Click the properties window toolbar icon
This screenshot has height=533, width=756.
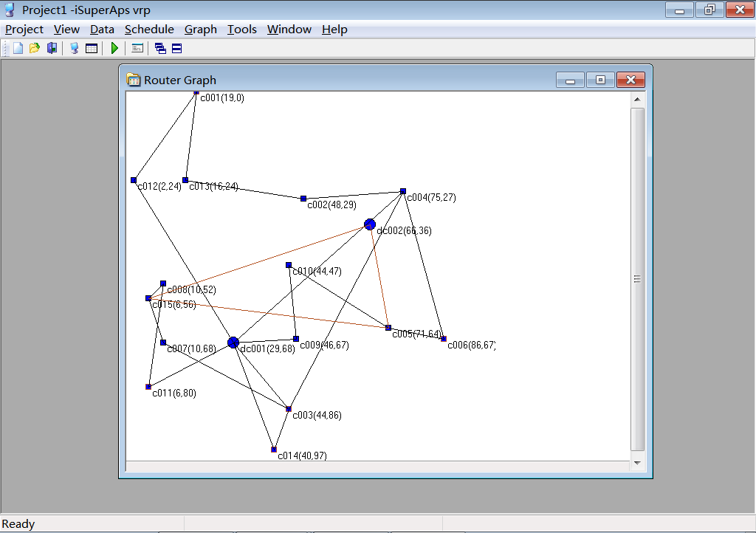pyautogui.click(x=137, y=49)
